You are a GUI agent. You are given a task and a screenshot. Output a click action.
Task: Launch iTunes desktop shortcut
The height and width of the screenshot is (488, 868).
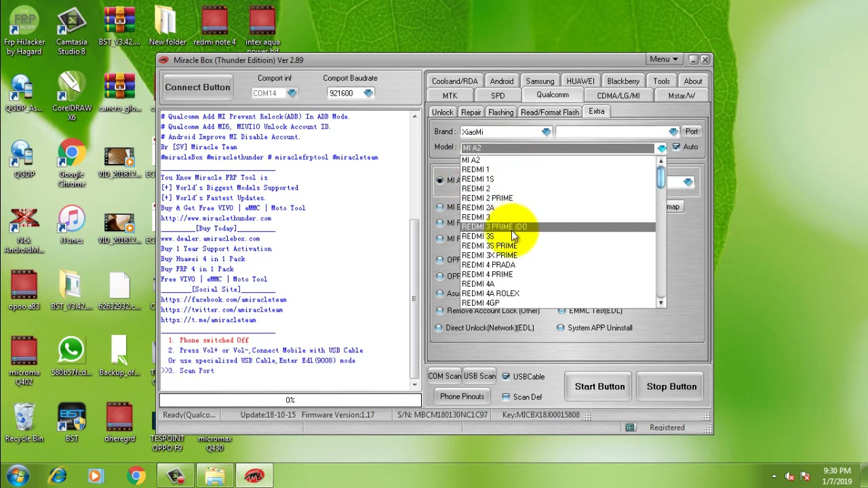click(x=71, y=225)
